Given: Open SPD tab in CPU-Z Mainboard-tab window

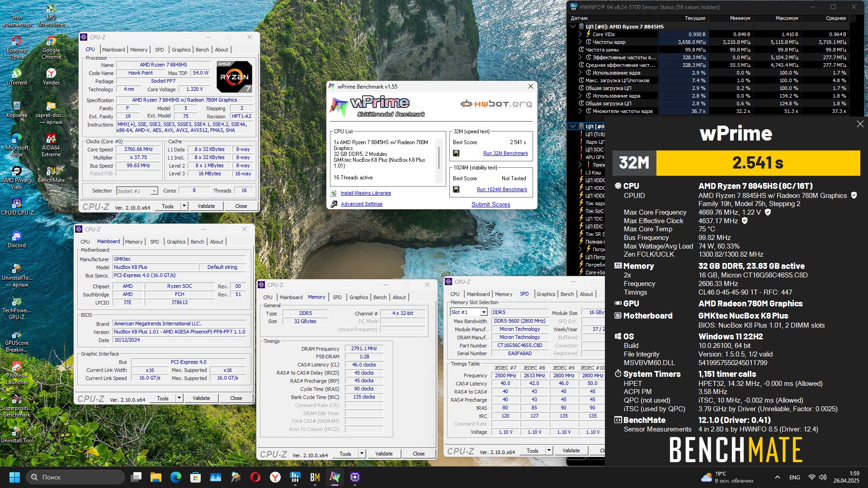Looking at the screenshot, I should click(154, 242).
